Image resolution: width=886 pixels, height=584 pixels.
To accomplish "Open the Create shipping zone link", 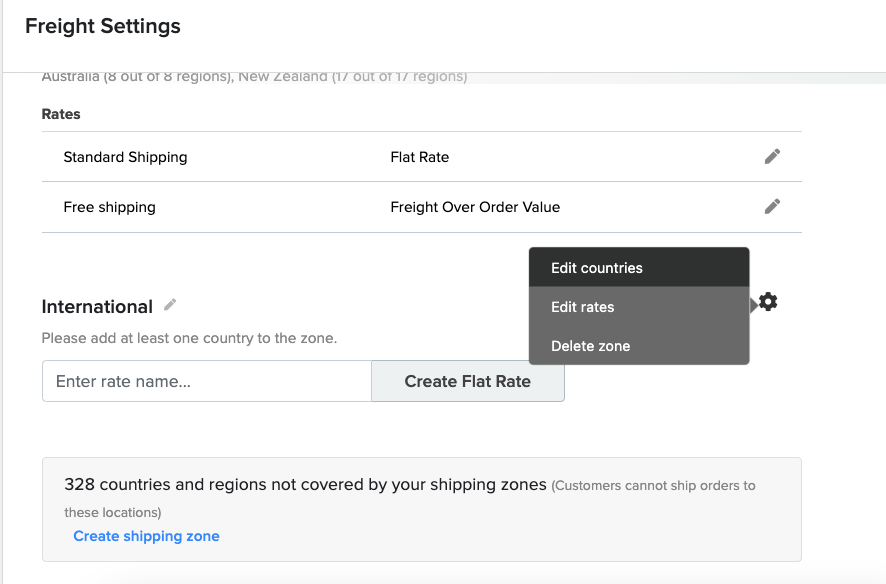I will [146, 536].
